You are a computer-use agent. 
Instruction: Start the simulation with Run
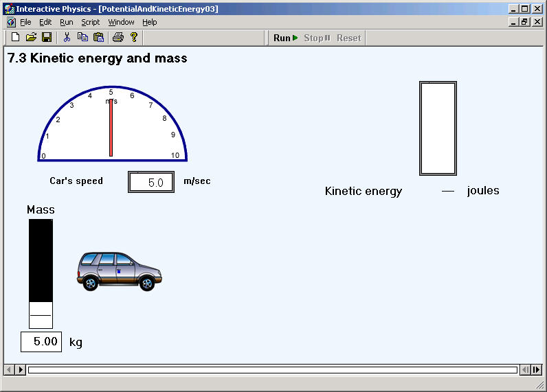pos(285,38)
